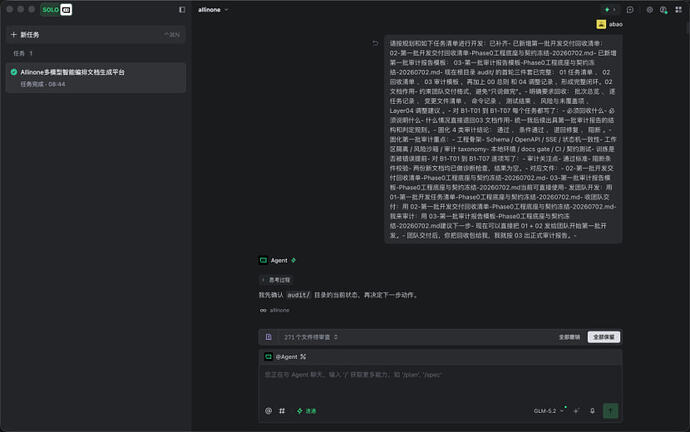Click 全部保留 to keep all changes

[x=604, y=337]
